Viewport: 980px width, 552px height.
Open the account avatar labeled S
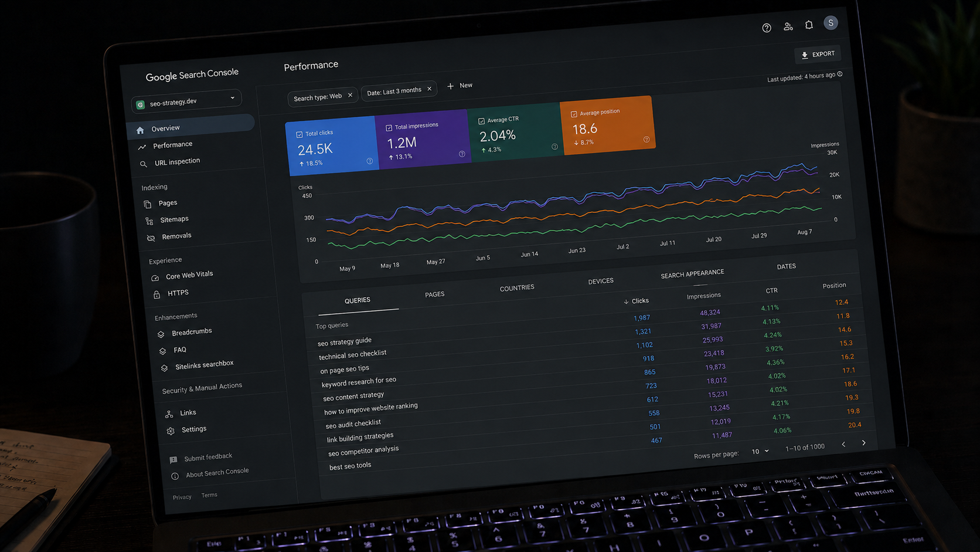(831, 23)
